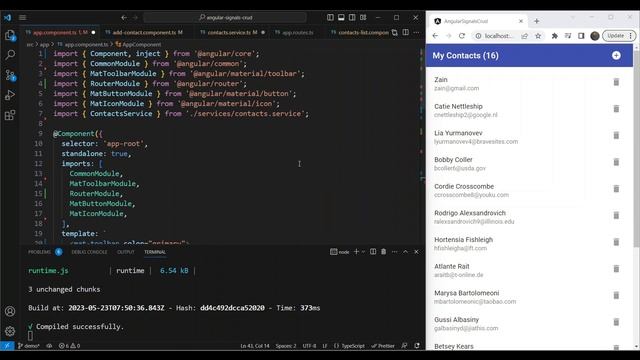Open the Output panel tab
The width and height of the screenshot is (640, 360).
tap(126, 252)
